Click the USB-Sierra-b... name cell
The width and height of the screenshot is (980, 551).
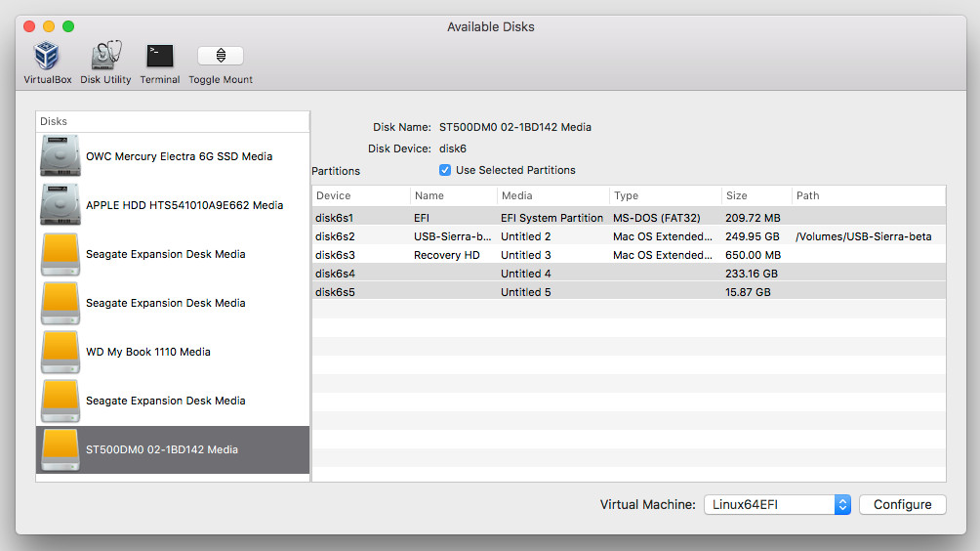coord(453,236)
